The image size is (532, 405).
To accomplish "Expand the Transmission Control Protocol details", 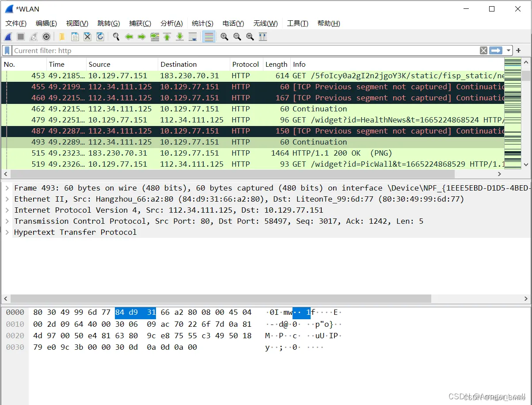I will (7, 221).
